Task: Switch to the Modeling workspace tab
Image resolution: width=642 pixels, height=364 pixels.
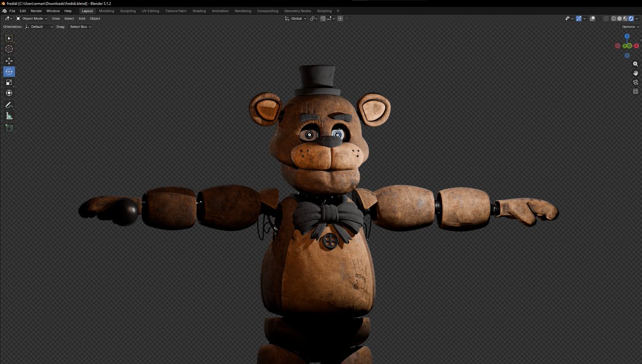Action: pos(106,11)
